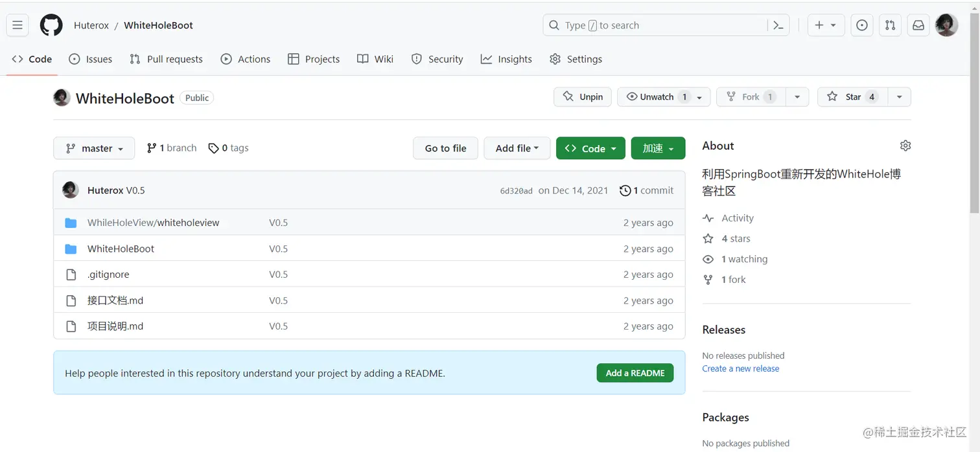The height and width of the screenshot is (452, 980).
Task: Open the Packages heading link
Action: [726, 418]
